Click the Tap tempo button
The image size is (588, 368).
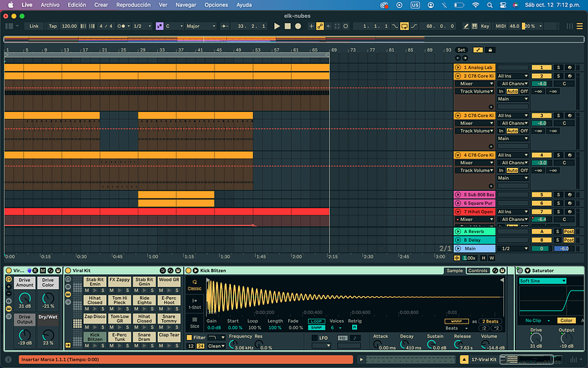pos(52,26)
